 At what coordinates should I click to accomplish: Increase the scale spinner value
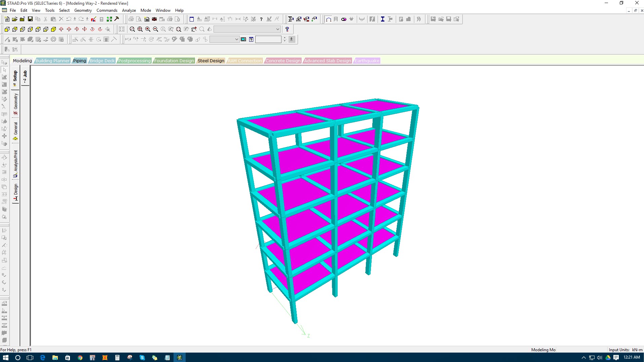point(285,38)
